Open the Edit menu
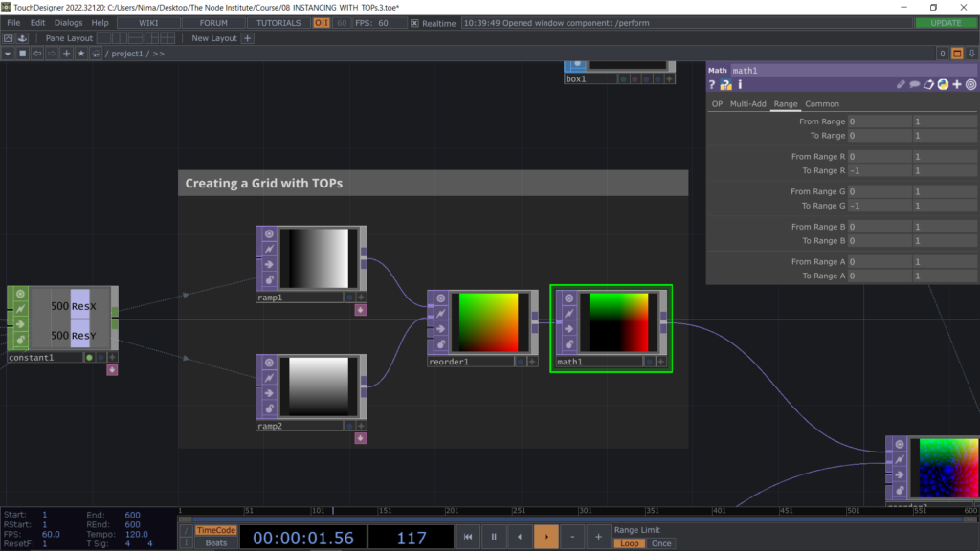The image size is (980, 551). 37,23
